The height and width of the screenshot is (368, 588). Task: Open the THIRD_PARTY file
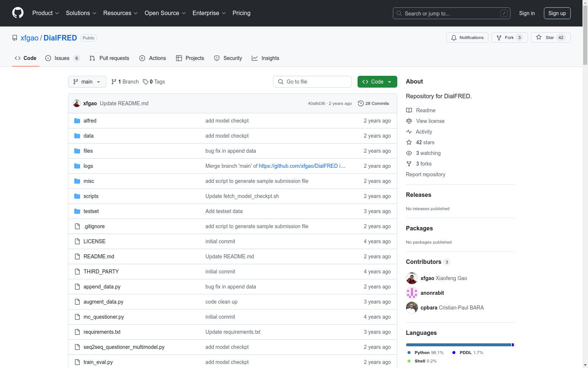click(101, 272)
